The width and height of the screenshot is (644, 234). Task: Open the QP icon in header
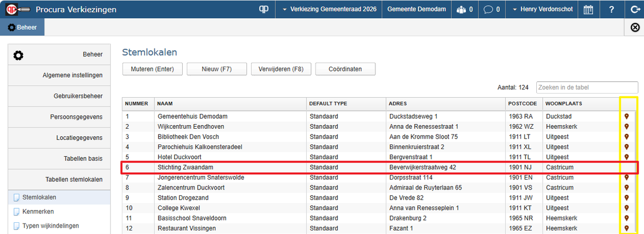pyautogui.click(x=263, y=9)
